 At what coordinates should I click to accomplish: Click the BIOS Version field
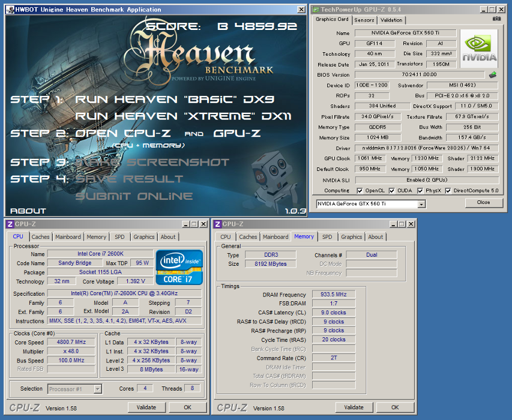click(420, 75)
